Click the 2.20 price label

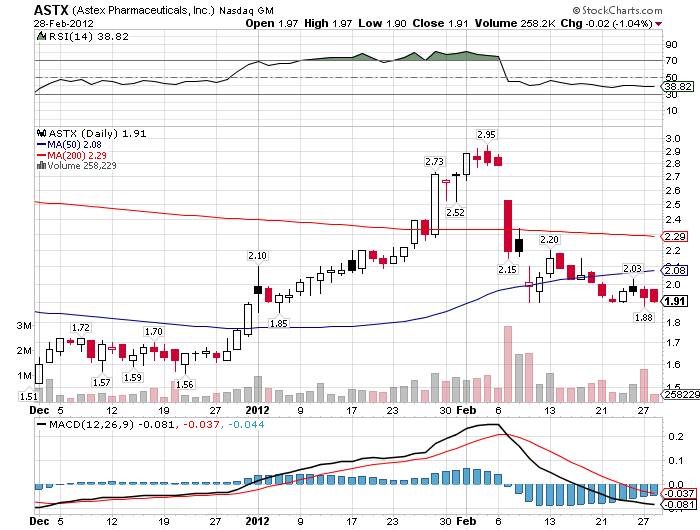[x=549, y=239]
